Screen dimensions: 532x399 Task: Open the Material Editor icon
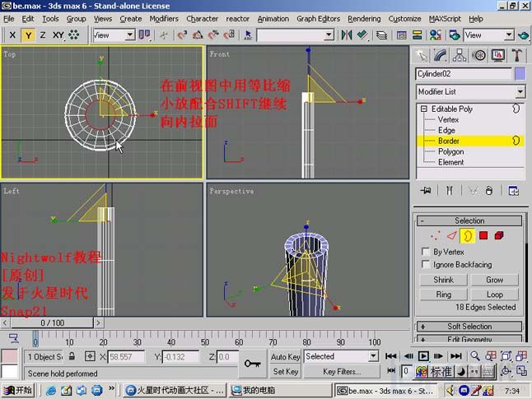[x=436, y=35]
